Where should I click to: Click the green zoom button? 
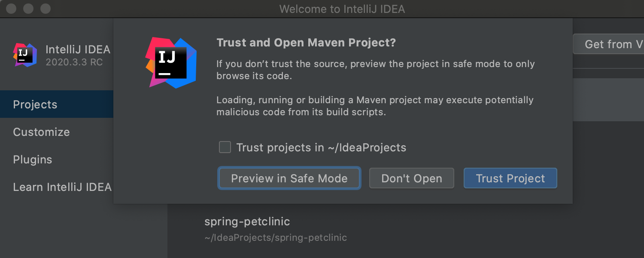(x=45, y=8)
